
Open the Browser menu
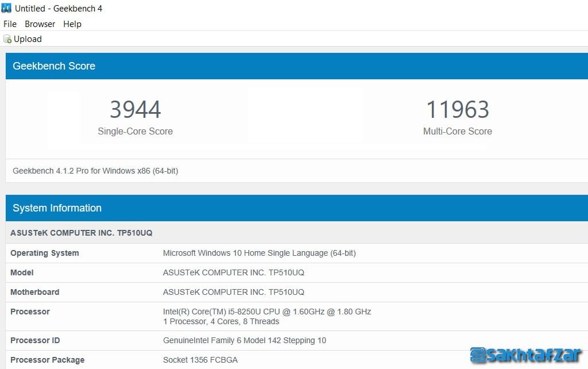click(40, 24)
